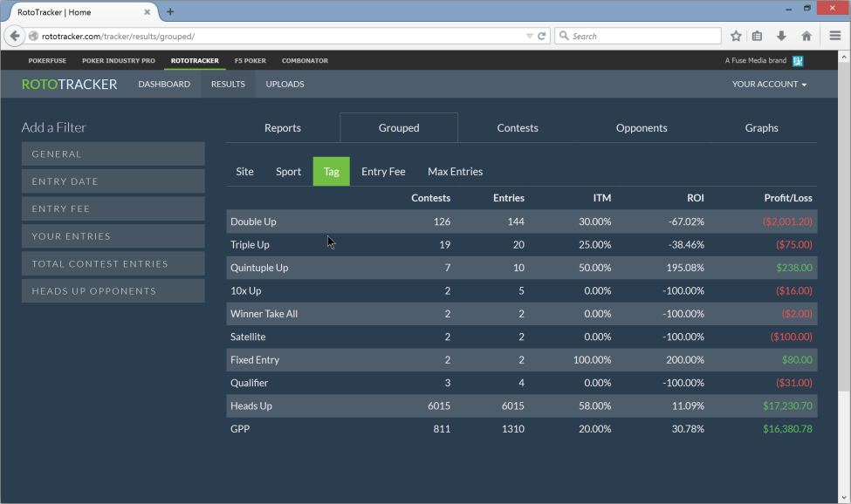This screenshot has width=851, height=504.
Task: Open the browser hamburger menu
Action: pyautogui.click(x=835, y=36)
